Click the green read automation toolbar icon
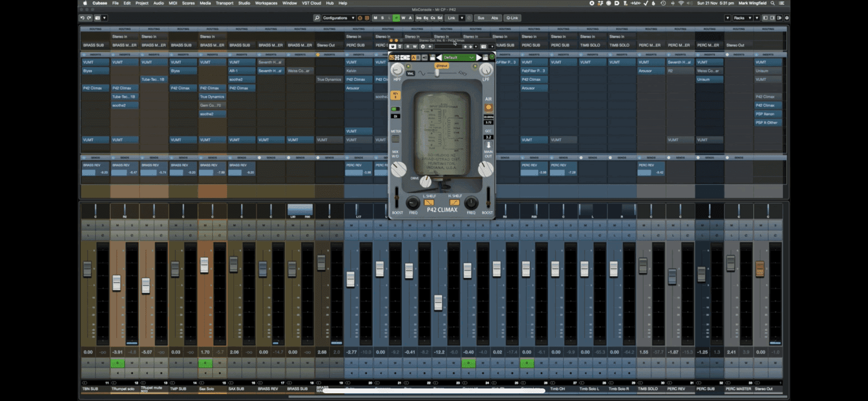This screenshot has width=868, height=401. click(396, 18)
